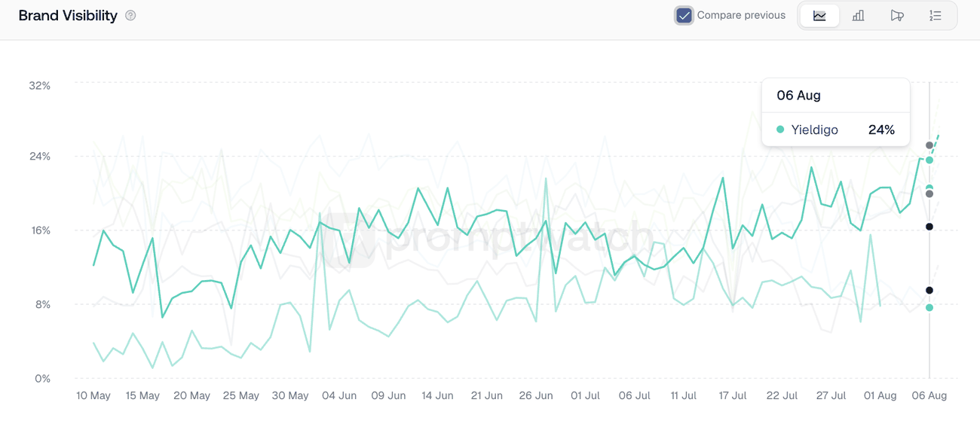Click the 24% y-axis label
This screenshot has width=980, height=433.
pos(40,156)
